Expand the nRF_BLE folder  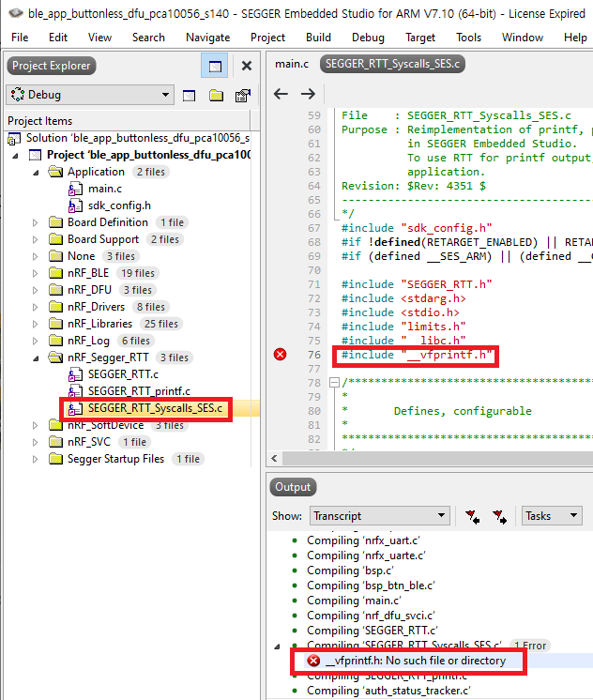tap(36, 273)
